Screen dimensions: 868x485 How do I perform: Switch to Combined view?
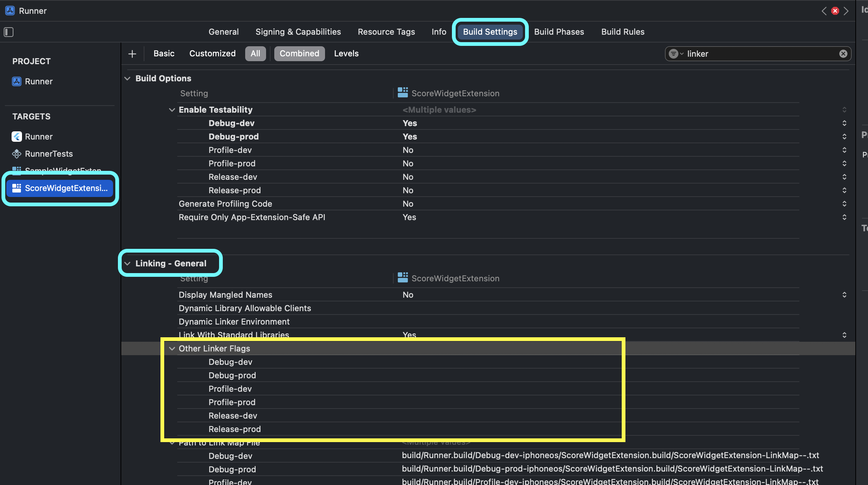tap(299, 53)
